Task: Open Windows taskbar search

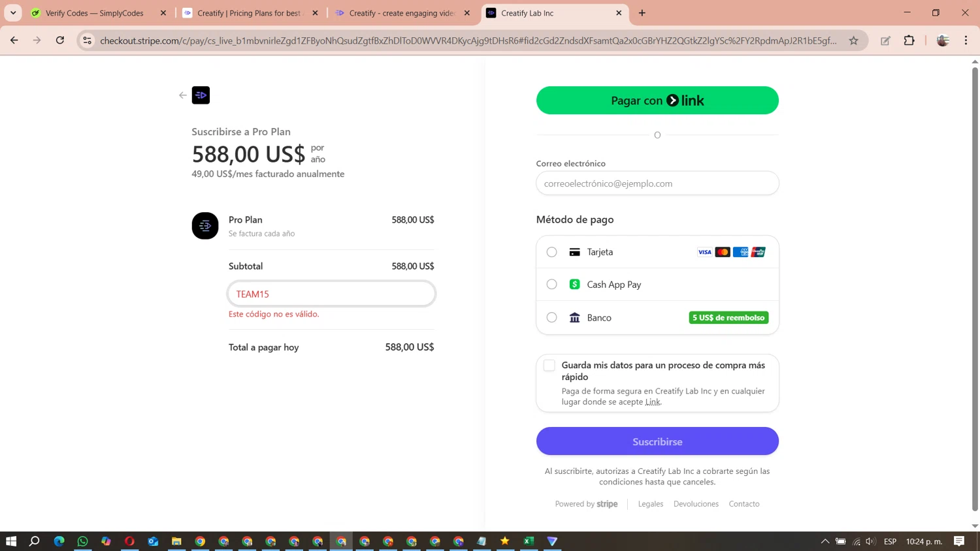Action: pos(35,541)
